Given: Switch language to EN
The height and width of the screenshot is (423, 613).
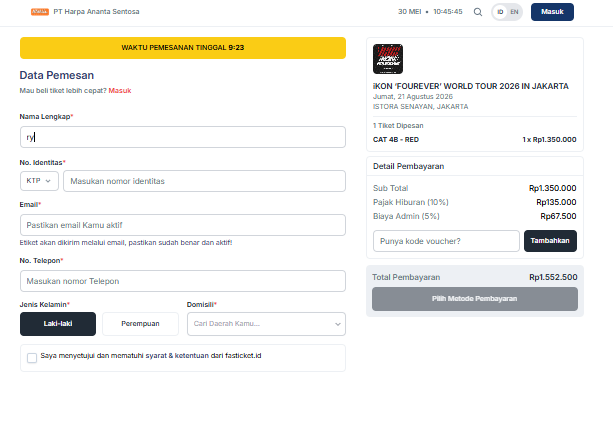Looking at the screenshot, I should click(x=514, y=12).
